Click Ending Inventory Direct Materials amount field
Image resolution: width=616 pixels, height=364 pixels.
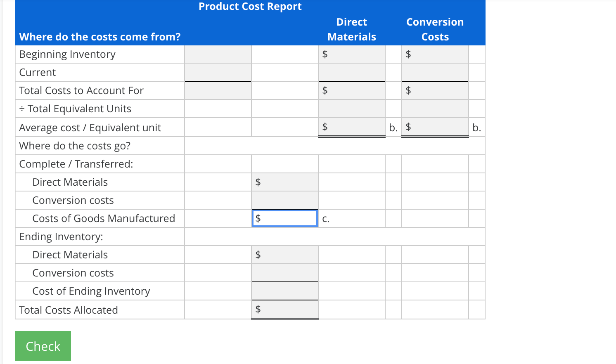click(285, 255)
